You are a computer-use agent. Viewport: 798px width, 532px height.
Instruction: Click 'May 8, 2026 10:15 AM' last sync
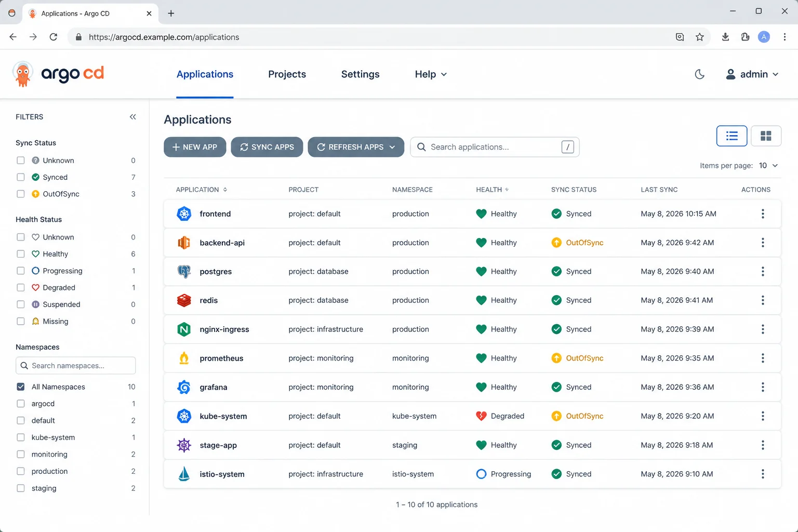coord(679,214)
